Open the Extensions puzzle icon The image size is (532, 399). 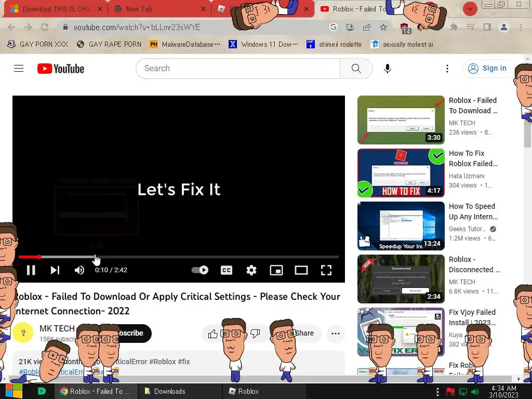tap(454, 27)
